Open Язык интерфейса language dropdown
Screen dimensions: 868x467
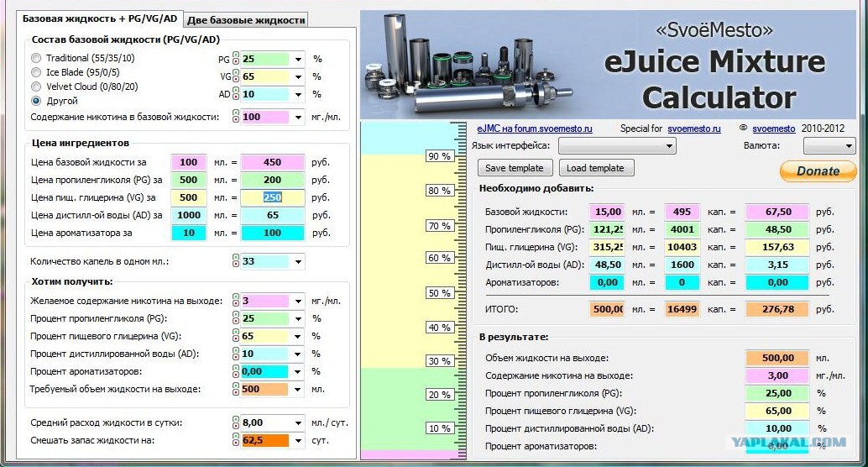tap(617, 146)
